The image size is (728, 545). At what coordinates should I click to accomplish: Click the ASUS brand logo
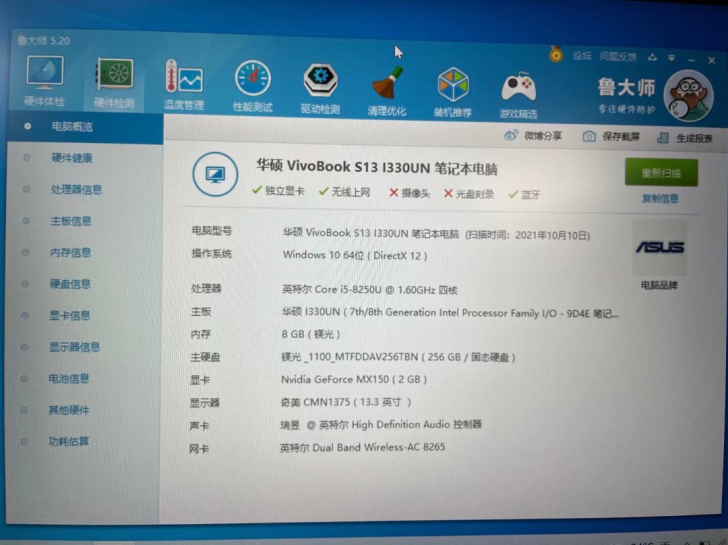(x=660, y=247)
